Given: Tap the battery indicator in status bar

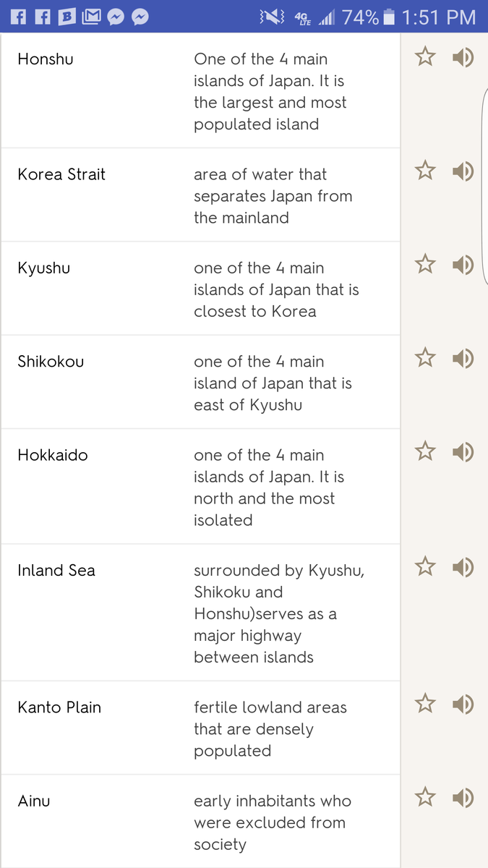Looking at the screenshot, I should coord(390,16).
